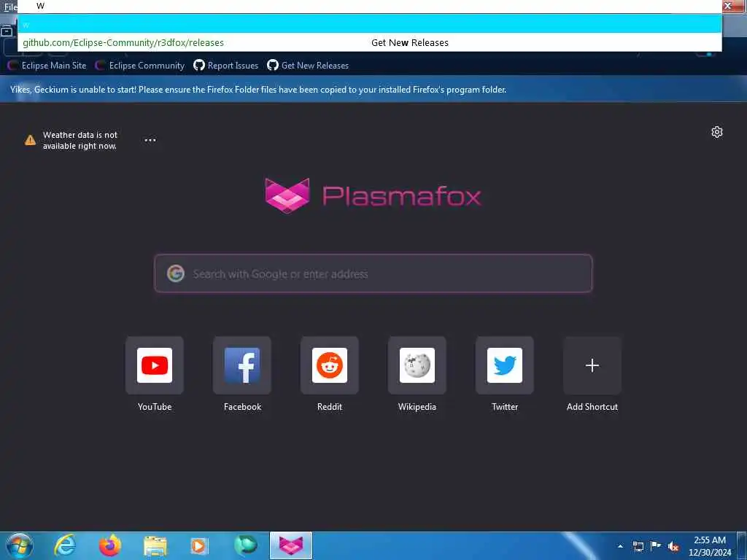Viewport: 747px width, 560px height.
Task: Open the Wikipedia shortcut tile
Action: click(x=417, y=365)
